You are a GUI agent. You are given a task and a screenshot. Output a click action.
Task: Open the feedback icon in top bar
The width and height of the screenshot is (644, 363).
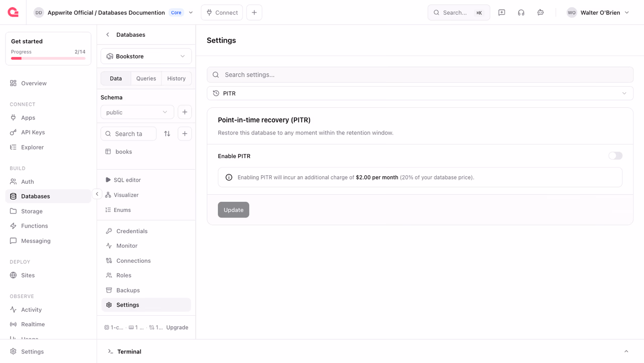click(x=502, y=13)
